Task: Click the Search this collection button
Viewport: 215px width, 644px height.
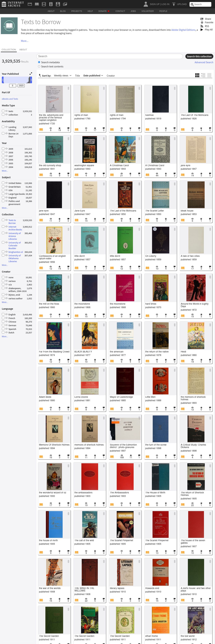Action: click(x=199, y=57)
